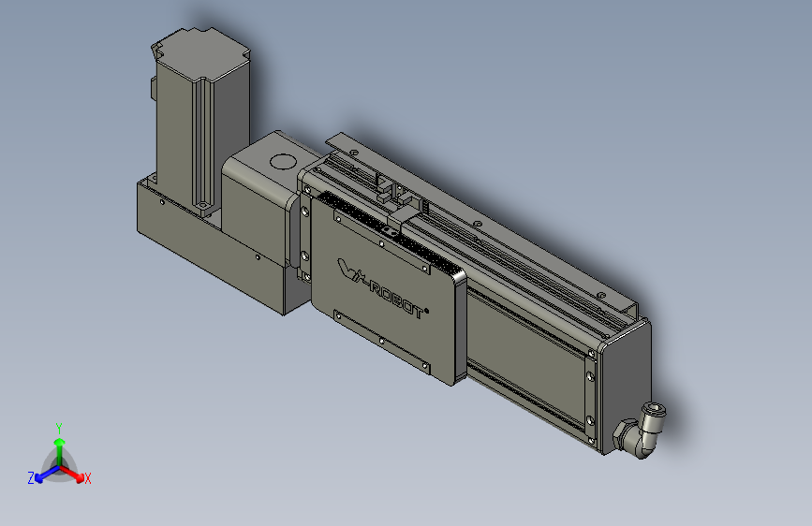
Task: Select the tall stepper motor body
Action: (202, 122)
